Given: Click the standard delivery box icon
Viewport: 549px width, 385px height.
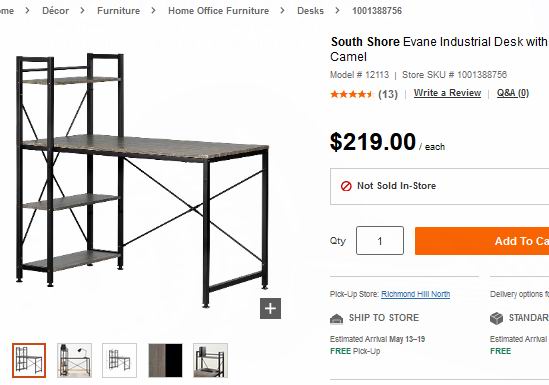Looking at the screenshot, I should [x=496, y=318].
